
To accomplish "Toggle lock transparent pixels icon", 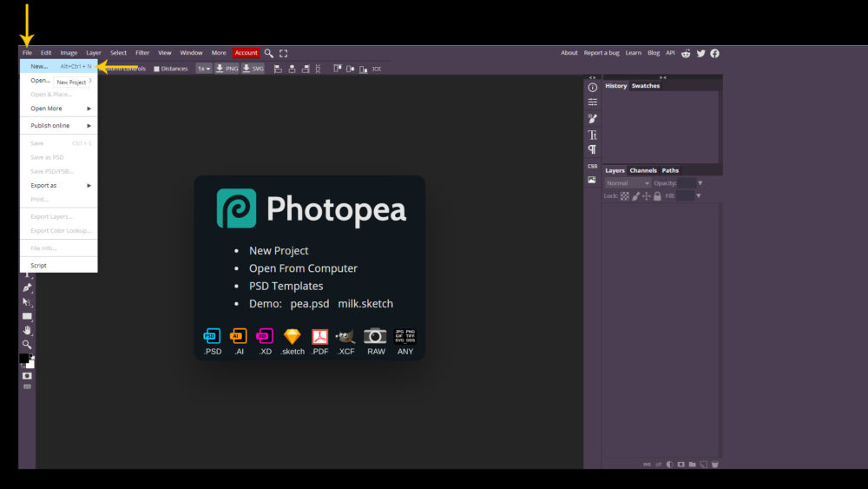I will pos(624,196).
